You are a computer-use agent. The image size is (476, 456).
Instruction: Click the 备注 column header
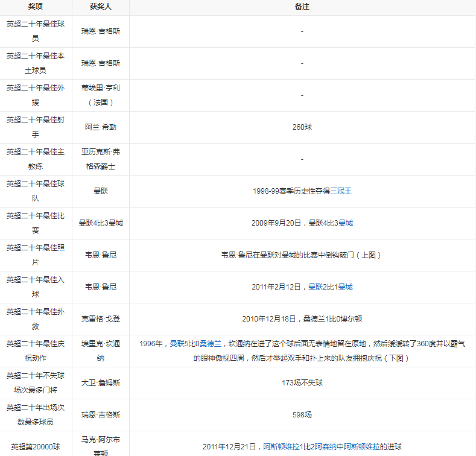coord(302,7)
